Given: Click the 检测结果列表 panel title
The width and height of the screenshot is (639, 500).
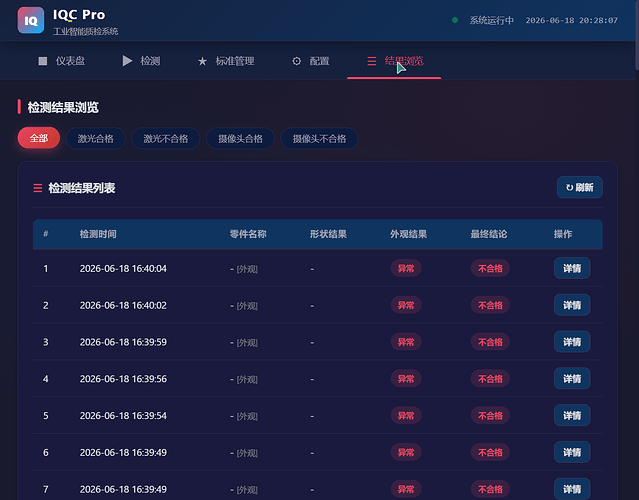Looking at the screenshot, I should click(82, 188).
